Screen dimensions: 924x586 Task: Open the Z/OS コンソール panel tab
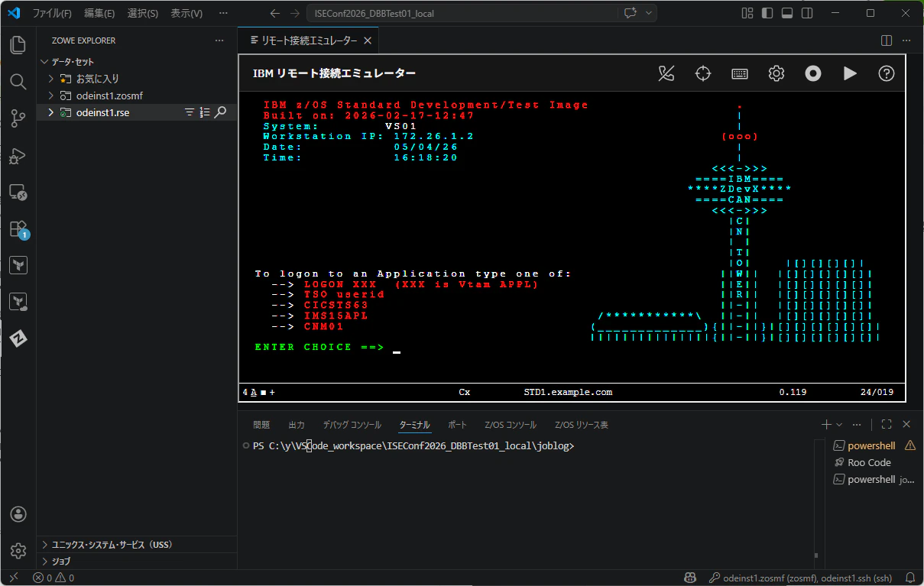click(511, 425)
